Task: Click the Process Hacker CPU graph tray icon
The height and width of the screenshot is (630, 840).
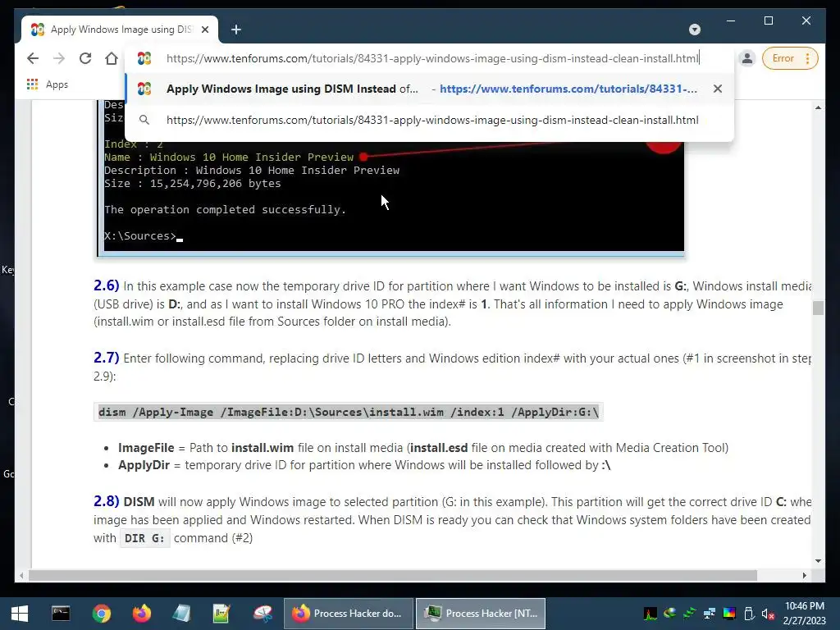Action: [x=651, y=614]
